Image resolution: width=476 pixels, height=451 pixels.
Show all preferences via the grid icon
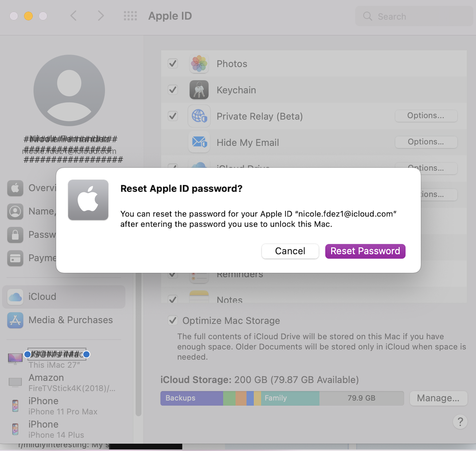coord(130,16)
